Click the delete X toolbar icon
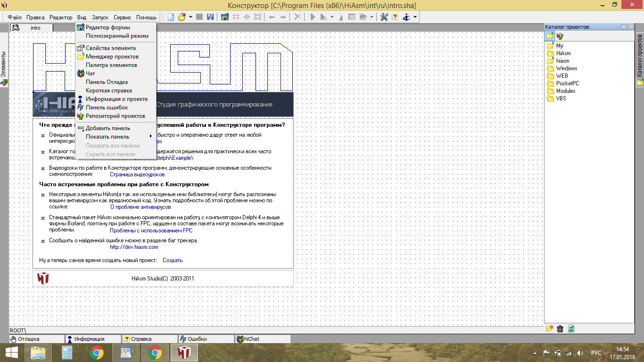 (x=297, y=17)
